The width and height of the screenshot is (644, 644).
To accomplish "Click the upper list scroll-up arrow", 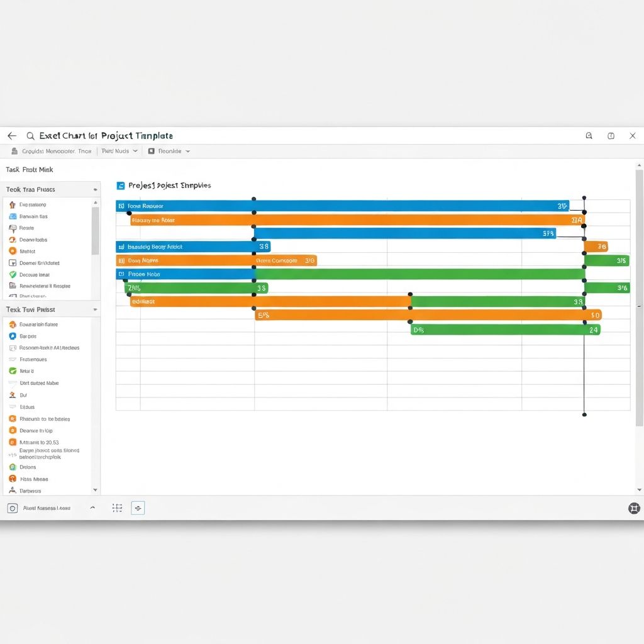I will pyautogui.click(x=96, y=203).
